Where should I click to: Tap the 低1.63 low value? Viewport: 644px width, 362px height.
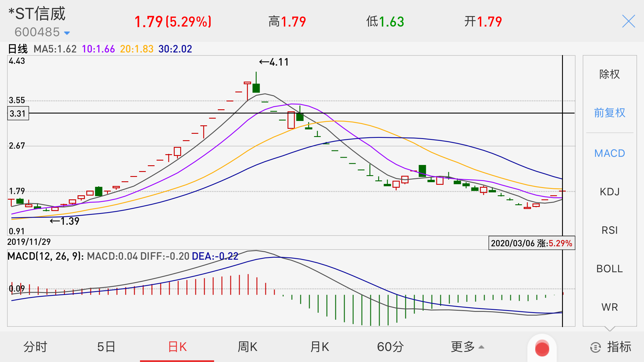click(385, 22)
